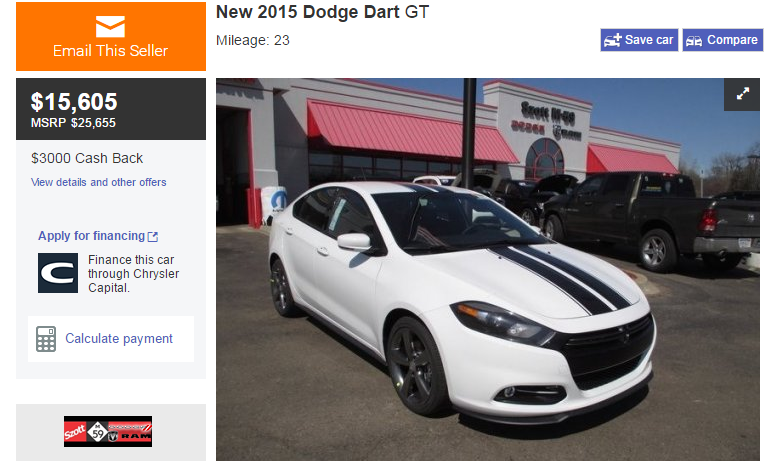766x461 pixels.
Task: Click Finance this car through Chrysler Capital text
Action: (x=133, y=273)
